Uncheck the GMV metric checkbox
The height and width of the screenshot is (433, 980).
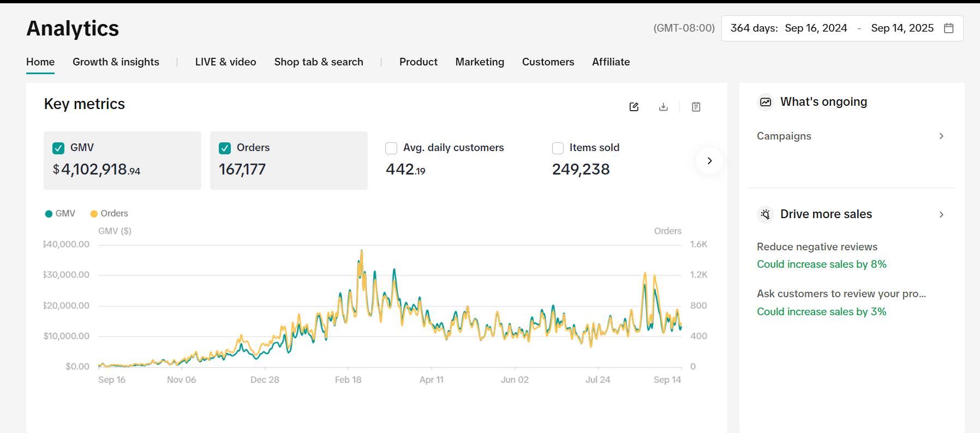pos(58,148)
